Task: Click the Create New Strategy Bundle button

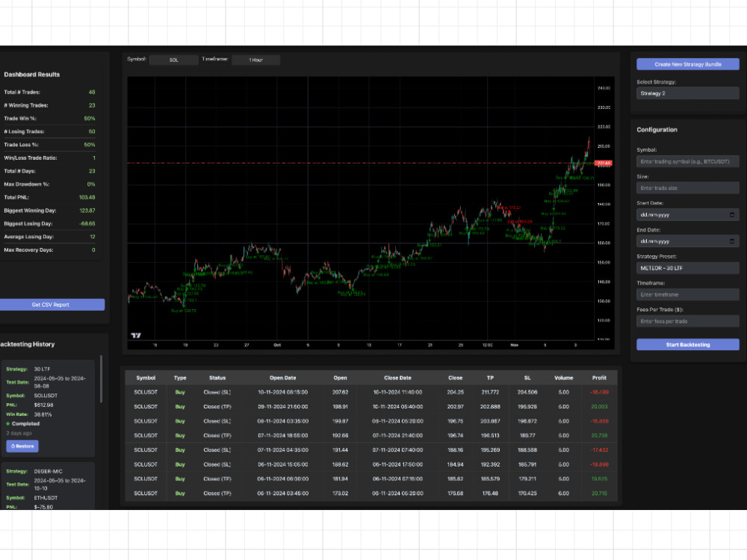Action: click(687, 64)
